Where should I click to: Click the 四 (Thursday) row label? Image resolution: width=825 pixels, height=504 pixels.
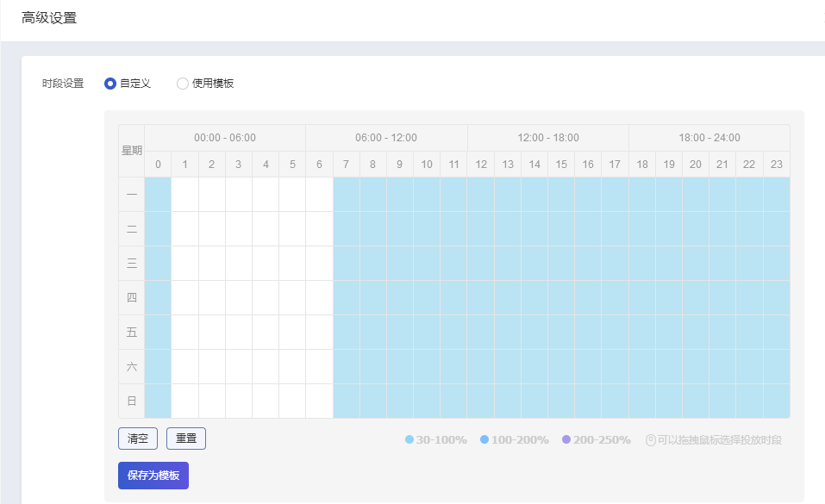click(x=132, y=298)
